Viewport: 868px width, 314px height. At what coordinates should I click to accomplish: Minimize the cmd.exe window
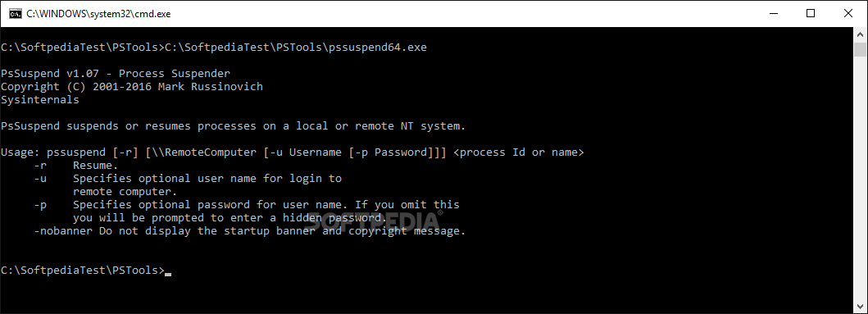pos(772,14)
